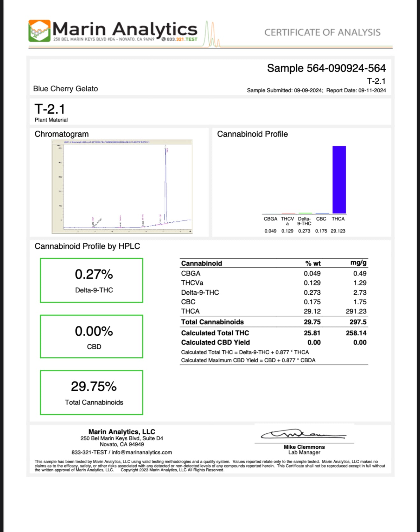Select the THCA row in table
The height and width of the screenshot is (532, 420).
[274, 311]
